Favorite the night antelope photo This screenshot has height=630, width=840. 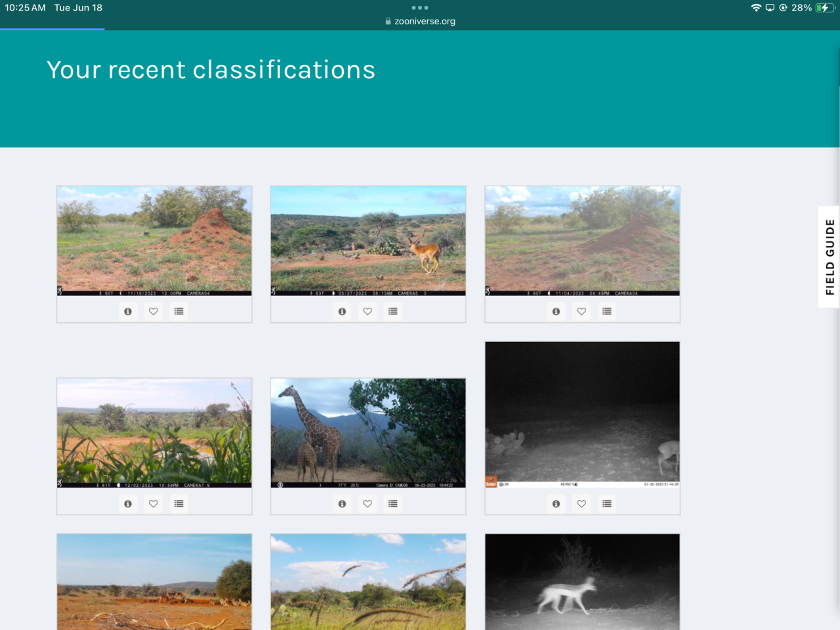(x=581, y=504)
